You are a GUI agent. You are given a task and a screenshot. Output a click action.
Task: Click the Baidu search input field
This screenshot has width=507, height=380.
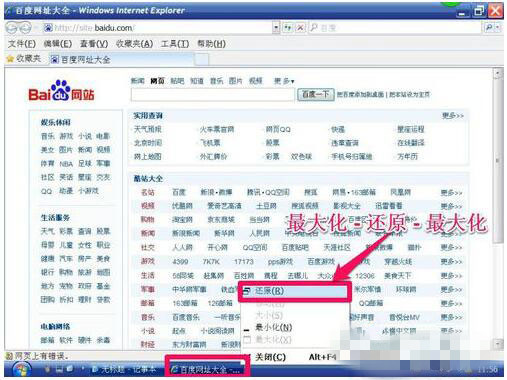[213, 95]
